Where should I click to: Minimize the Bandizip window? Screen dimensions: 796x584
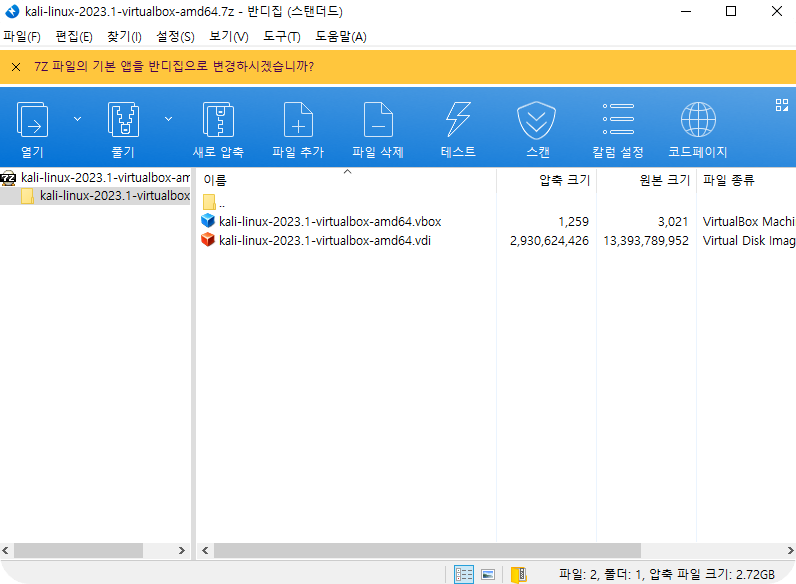[x=686, y=11]
